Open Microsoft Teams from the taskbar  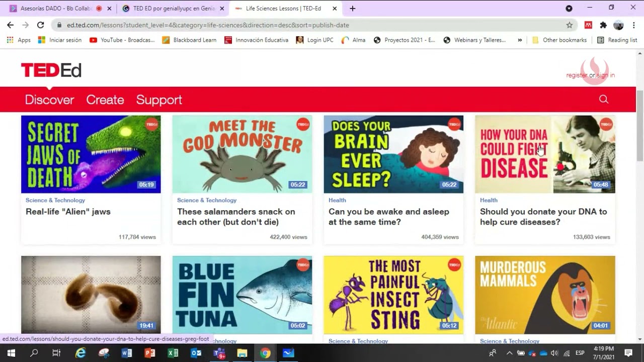tap(219, 353)
